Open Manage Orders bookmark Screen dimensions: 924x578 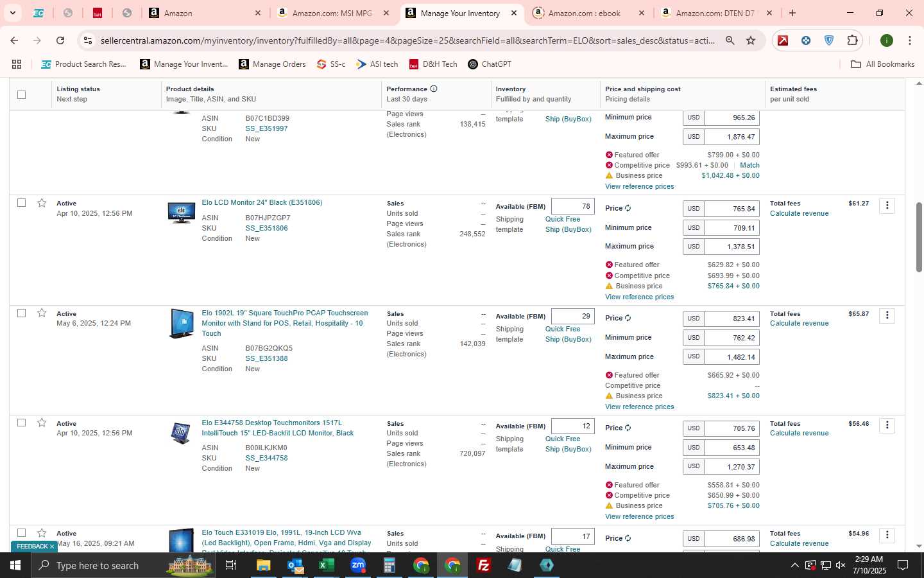coord(273,64)
